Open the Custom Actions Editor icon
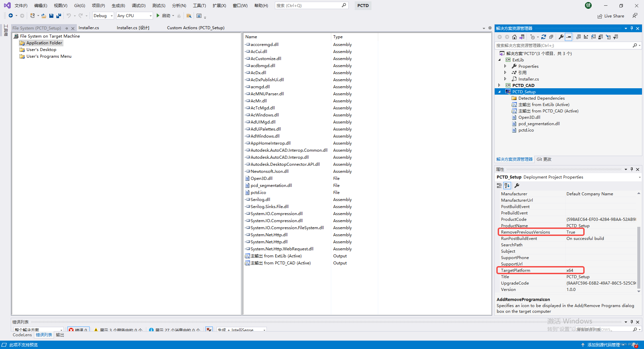This screenshot has height=349, width=644. click(608, 37)
